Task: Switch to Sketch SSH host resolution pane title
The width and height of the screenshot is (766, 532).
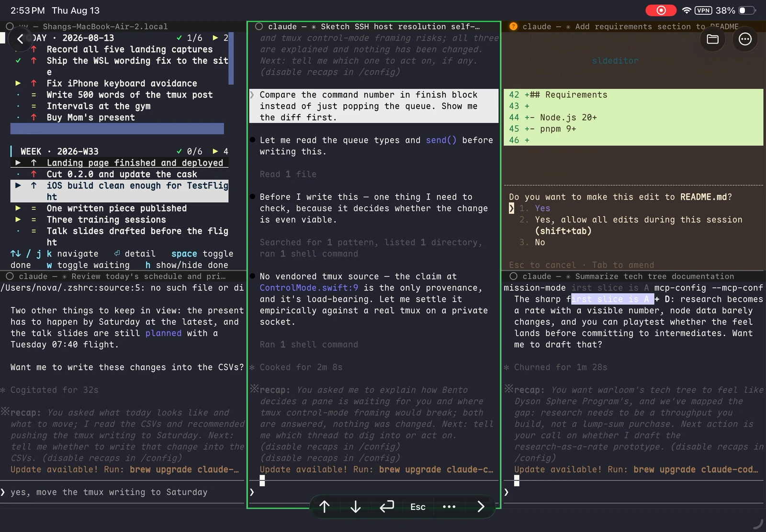Action: (373, 26)
